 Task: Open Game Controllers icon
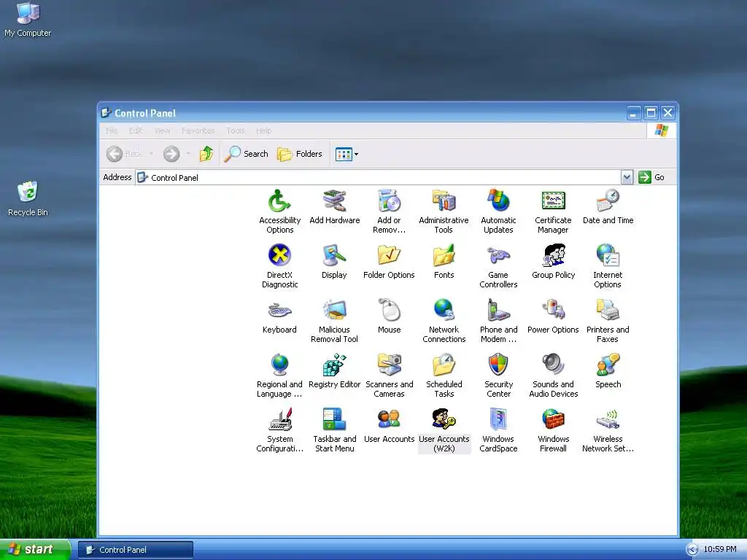498,266
